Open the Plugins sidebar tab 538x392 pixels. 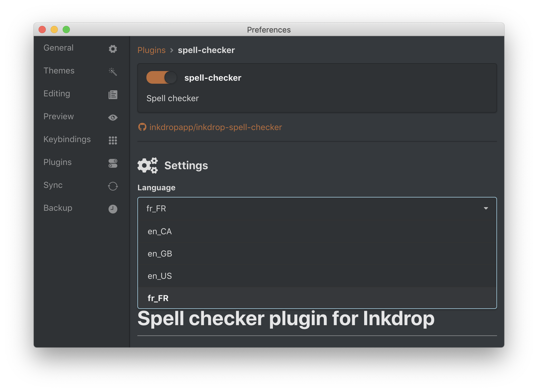[x=81, y=162]
